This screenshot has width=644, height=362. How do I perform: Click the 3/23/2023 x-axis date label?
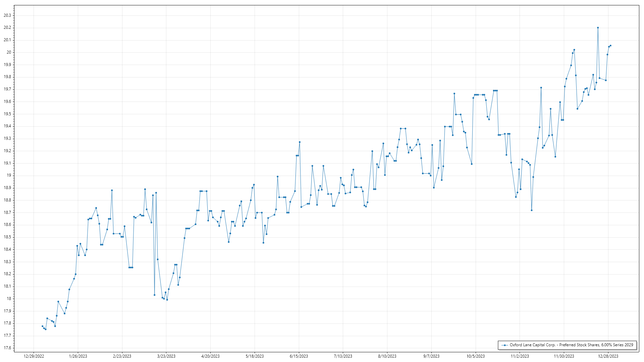click(x=166, y=356)
